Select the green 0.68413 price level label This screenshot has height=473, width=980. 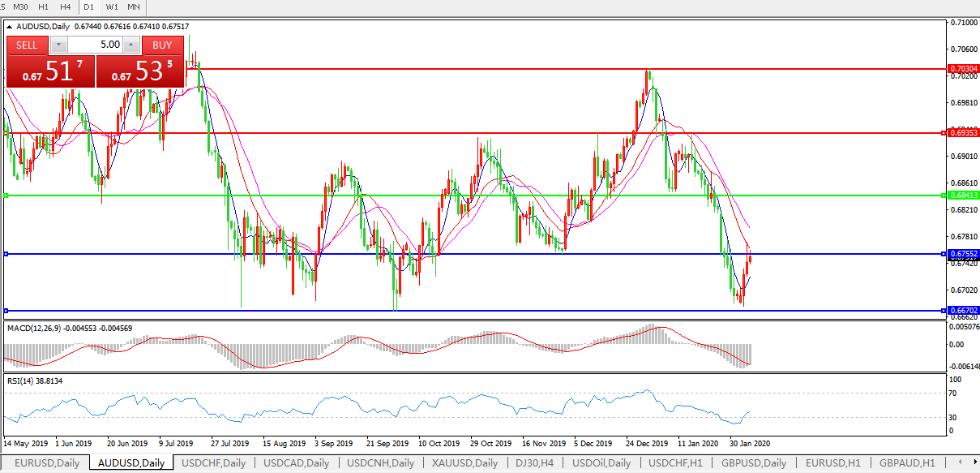(965, 196)
